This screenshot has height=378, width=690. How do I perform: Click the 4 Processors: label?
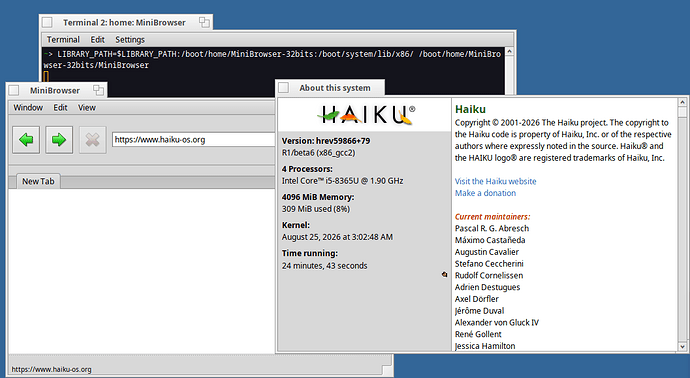tap(307, 169)
